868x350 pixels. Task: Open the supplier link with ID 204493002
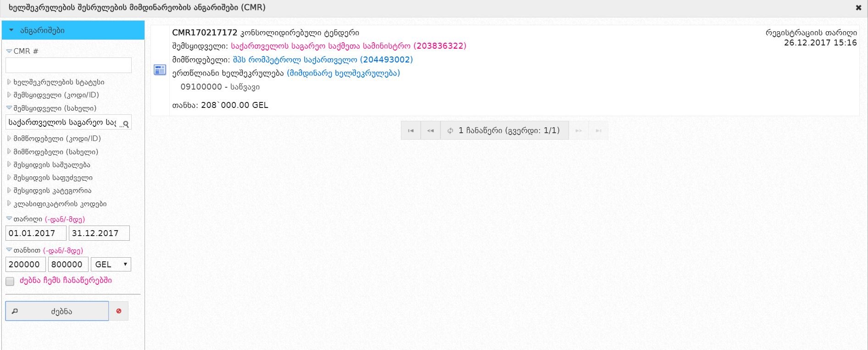pos(323,60)
